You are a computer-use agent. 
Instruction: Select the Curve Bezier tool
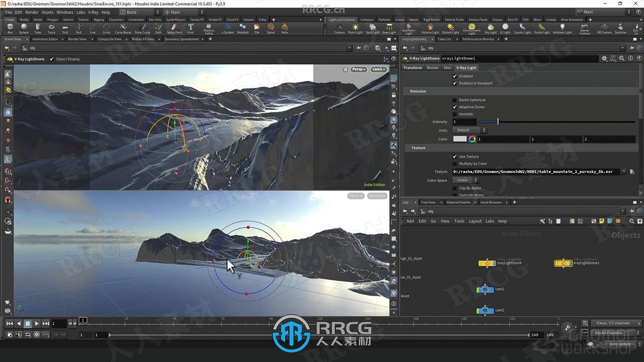click(x=123, y=29)
